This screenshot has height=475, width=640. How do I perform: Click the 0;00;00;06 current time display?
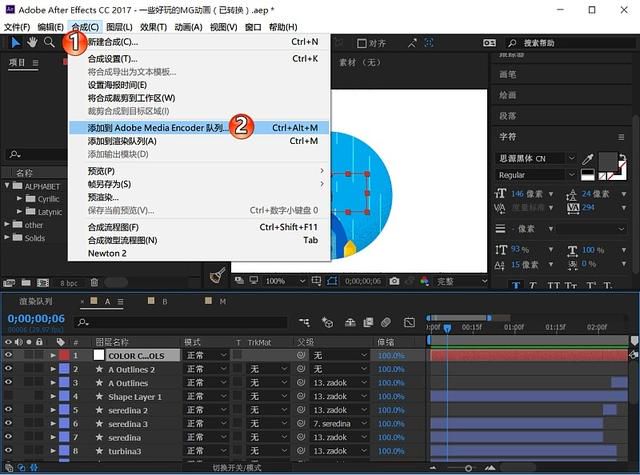click(x=36, y=319)
